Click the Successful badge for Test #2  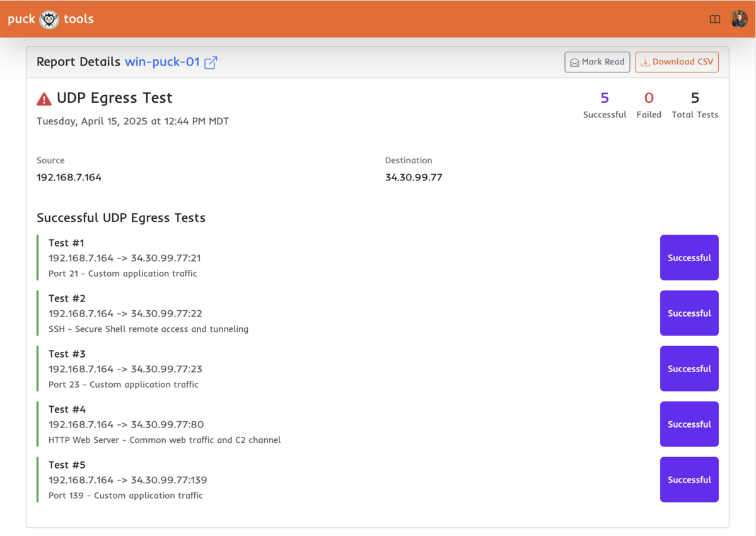[x=689, y=313]
